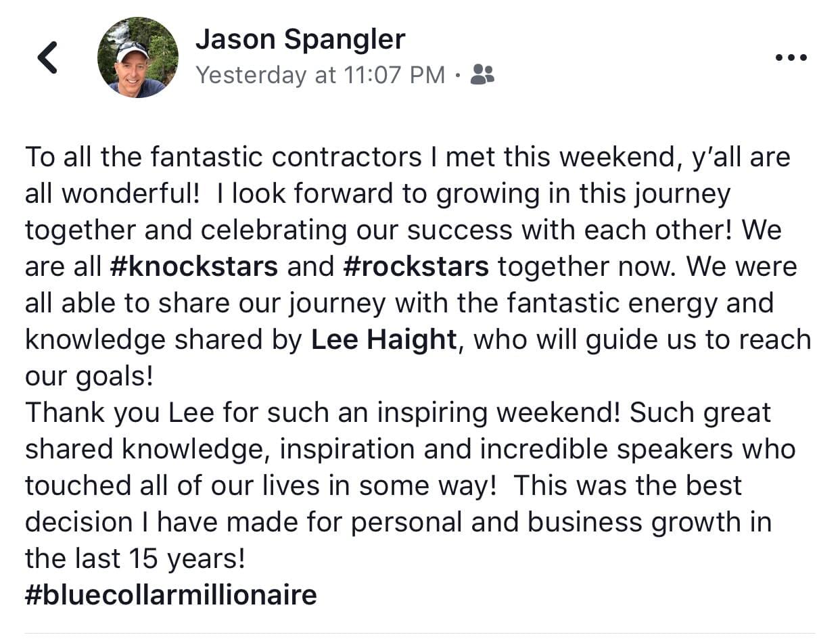Click the 'To all the fantastic contractors' opening line
The height and width of the screenshot is (639, 840).
click(408, 158)
